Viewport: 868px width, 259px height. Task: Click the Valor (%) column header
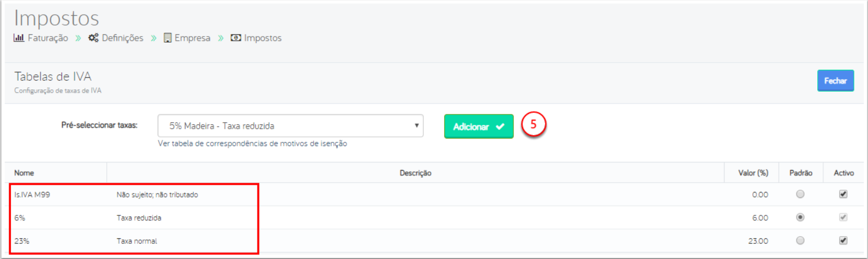753,173
